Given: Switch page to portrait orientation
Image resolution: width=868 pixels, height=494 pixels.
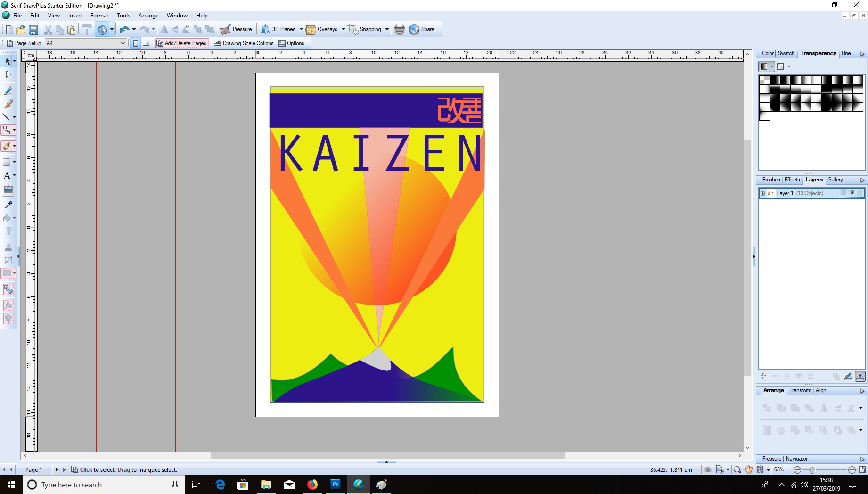Looking at the screenshot, I should pyautogui.click(x=136, y=43).
